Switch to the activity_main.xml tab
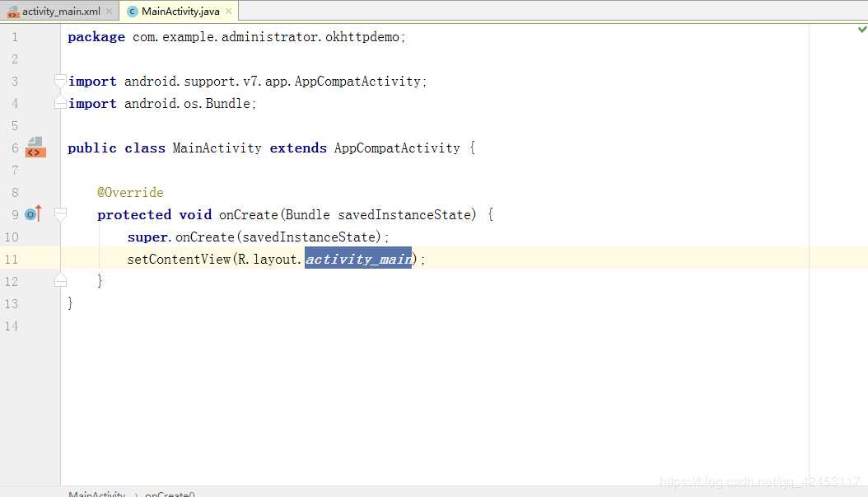The width and height of the screenshot is (868, 497). point(60,11)
